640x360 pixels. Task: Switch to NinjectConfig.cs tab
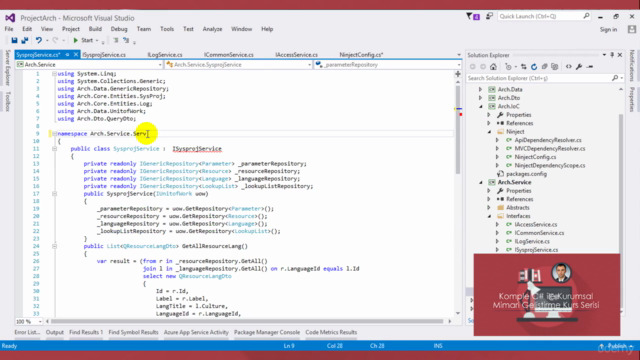[x=361, y=55]
